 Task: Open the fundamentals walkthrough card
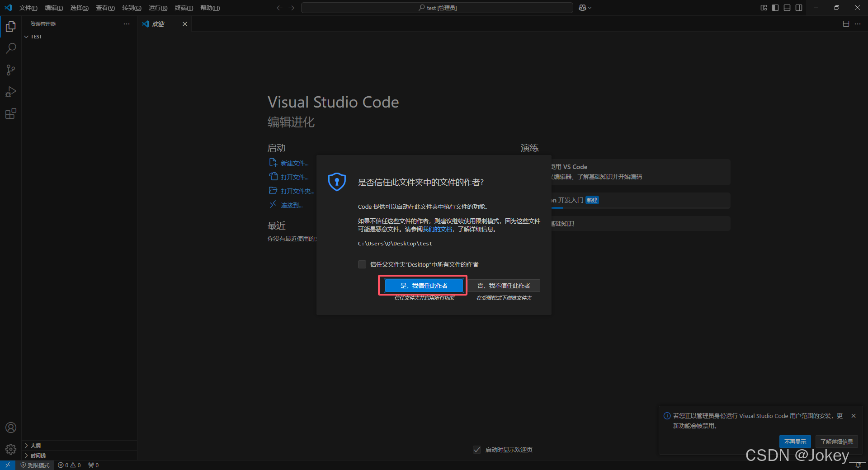[640, 224]
